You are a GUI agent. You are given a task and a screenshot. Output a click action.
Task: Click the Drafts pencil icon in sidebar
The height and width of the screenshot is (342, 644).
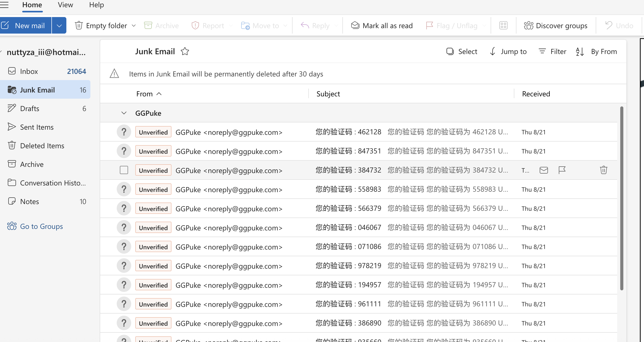point(12,108)
